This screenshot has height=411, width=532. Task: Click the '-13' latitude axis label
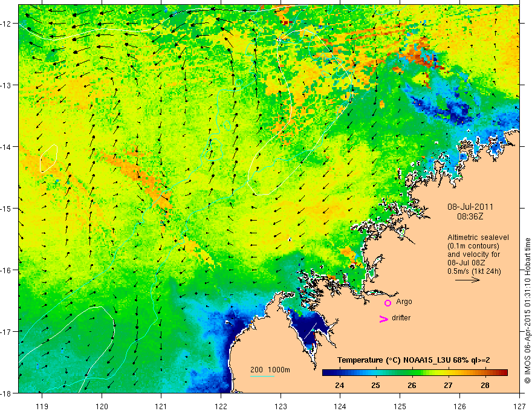point(6,85)
